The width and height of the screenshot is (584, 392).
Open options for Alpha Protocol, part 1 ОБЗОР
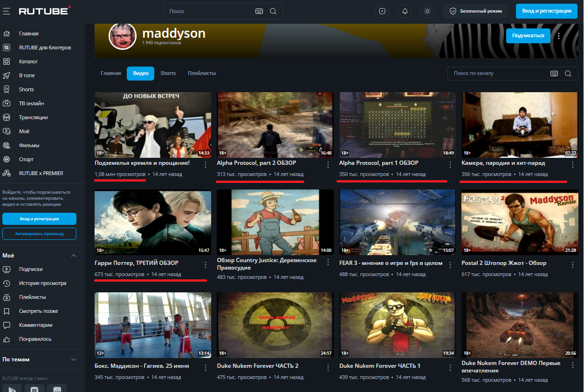coord(450,165)
